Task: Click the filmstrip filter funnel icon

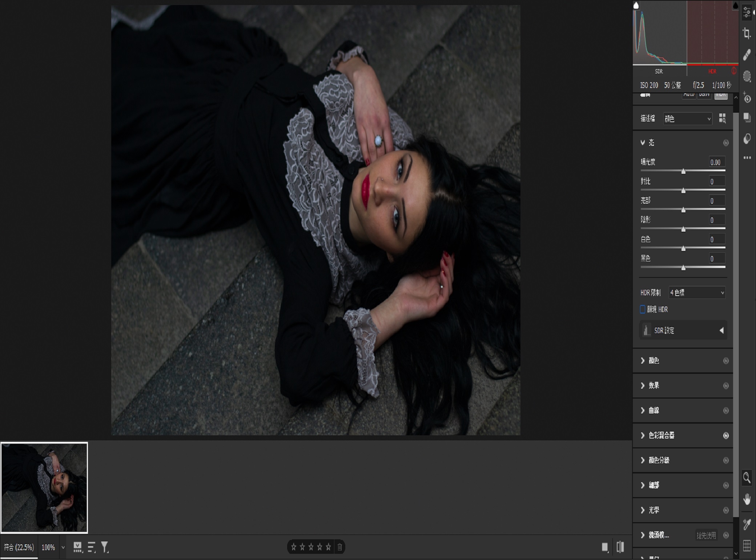Action: pyautogui.click(x=105, y=547)
